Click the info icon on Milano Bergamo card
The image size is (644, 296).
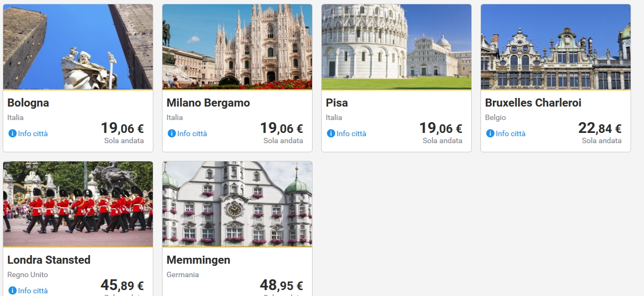click(172, 133)
